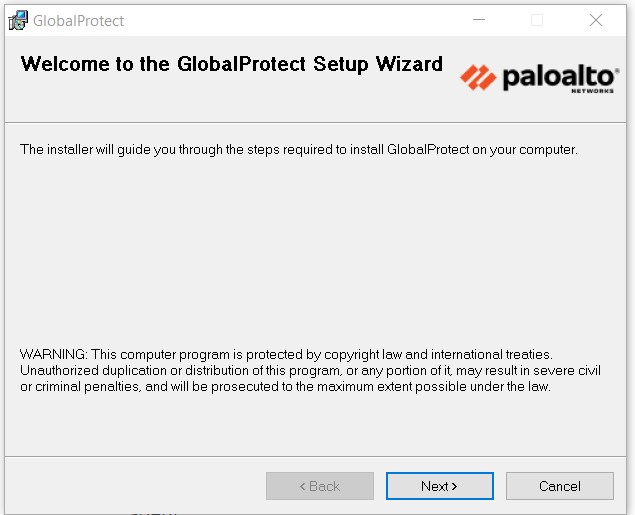Click the separator line above the buttons
This screenshot has height=515, width=635.
point(310,456)
